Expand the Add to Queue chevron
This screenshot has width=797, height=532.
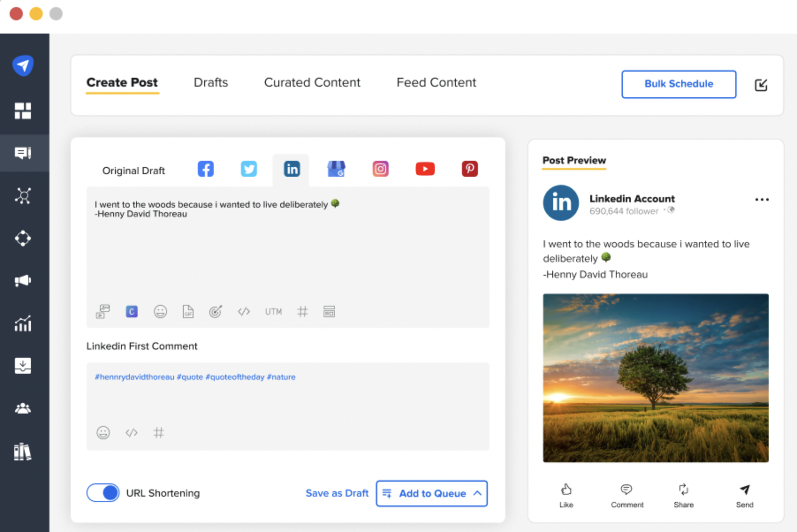point(477,493)
